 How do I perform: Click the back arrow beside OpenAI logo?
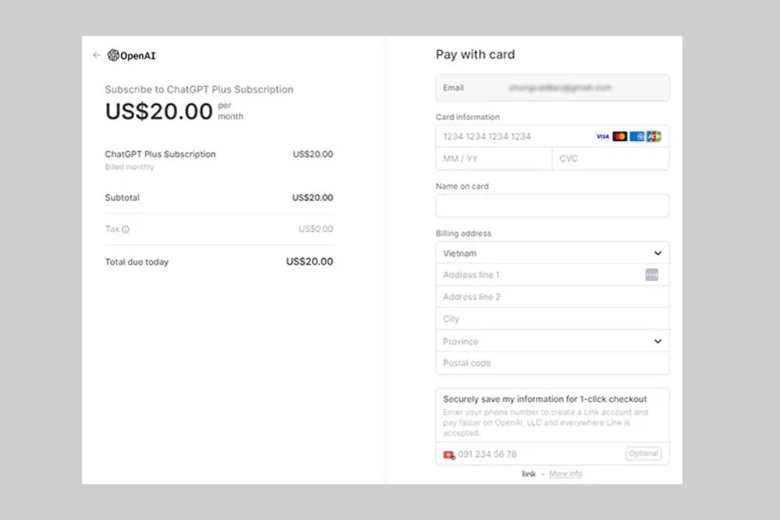(x=97, y=56)
